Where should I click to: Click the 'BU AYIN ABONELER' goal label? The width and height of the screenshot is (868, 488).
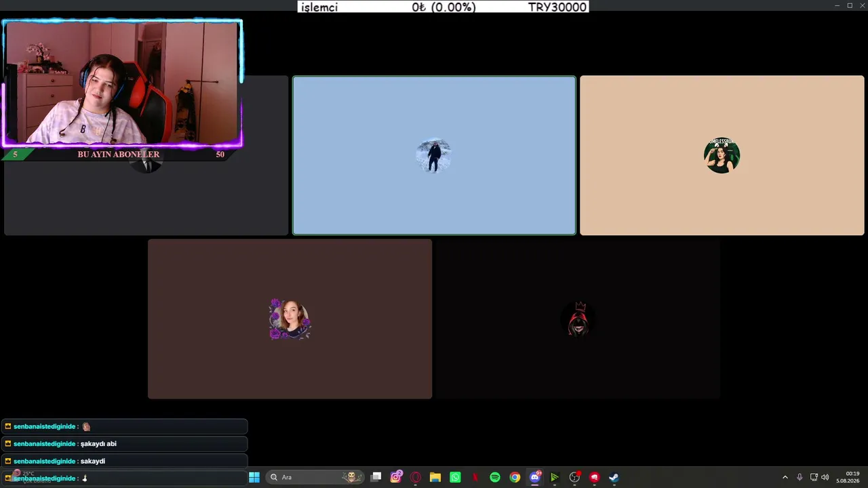click(119, 155)
